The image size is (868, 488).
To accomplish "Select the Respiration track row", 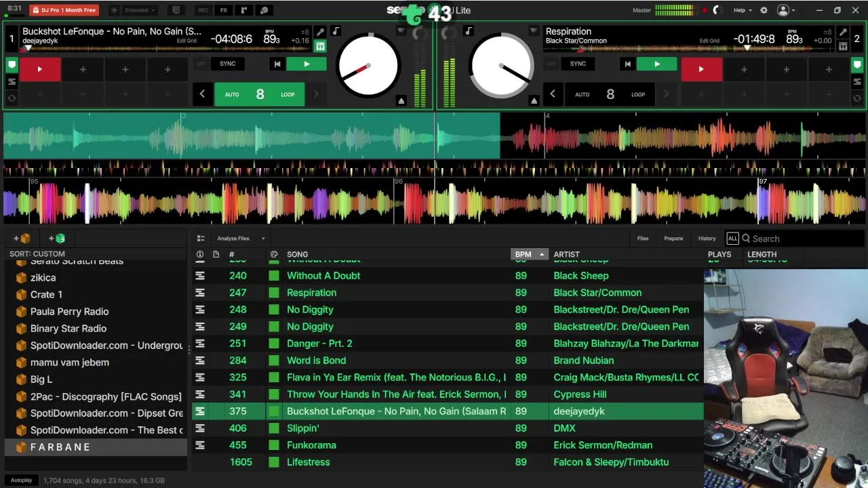I will (x=448, y=293).
